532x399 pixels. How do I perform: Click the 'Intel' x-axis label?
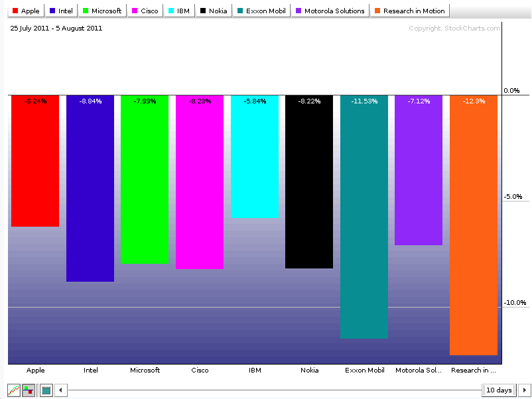(91, 370)
